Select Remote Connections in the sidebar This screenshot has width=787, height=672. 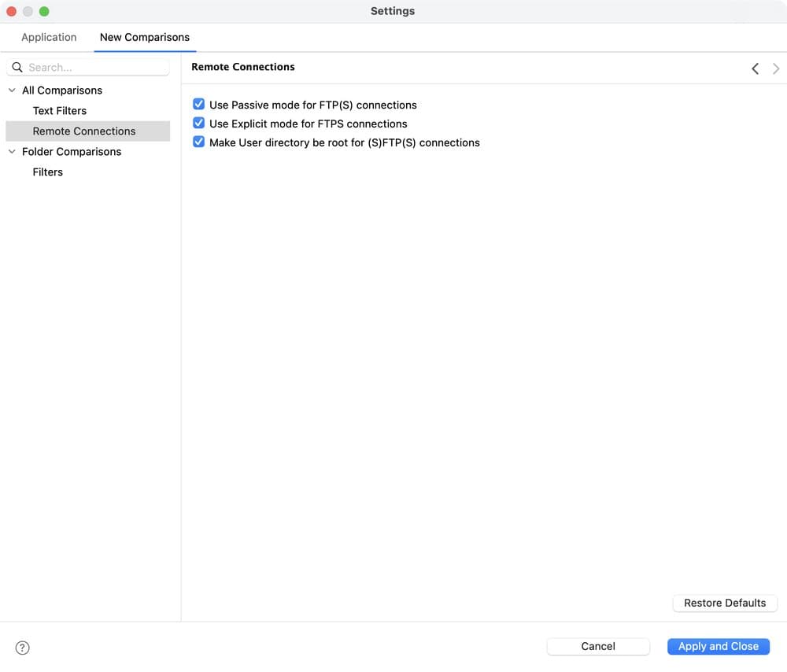click(x=88, y=131)
